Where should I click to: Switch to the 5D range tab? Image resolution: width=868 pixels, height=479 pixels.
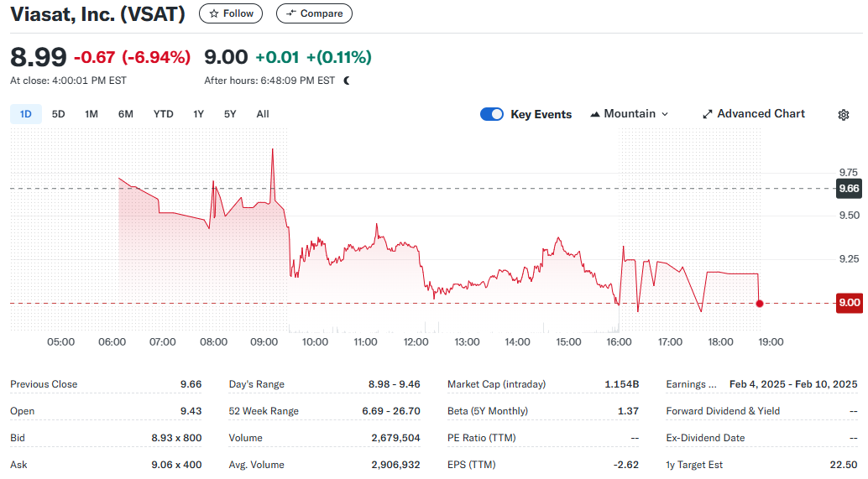click(x=58, y=114)
